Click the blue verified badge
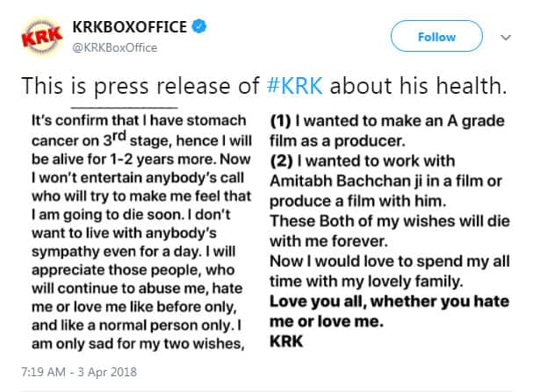 coord(199,26)
